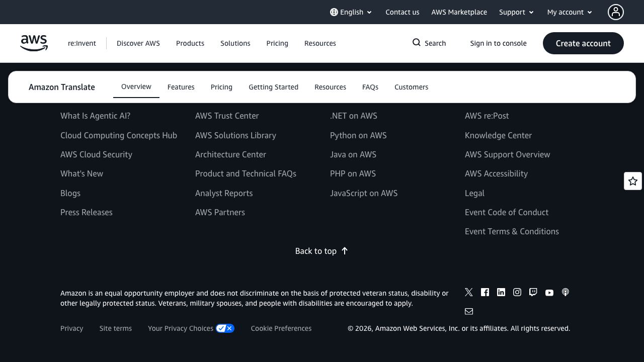Viewport: 644px width, 362px height.
Task: Open the X (Twitter) social link
Action: click(x=469, y=292)
